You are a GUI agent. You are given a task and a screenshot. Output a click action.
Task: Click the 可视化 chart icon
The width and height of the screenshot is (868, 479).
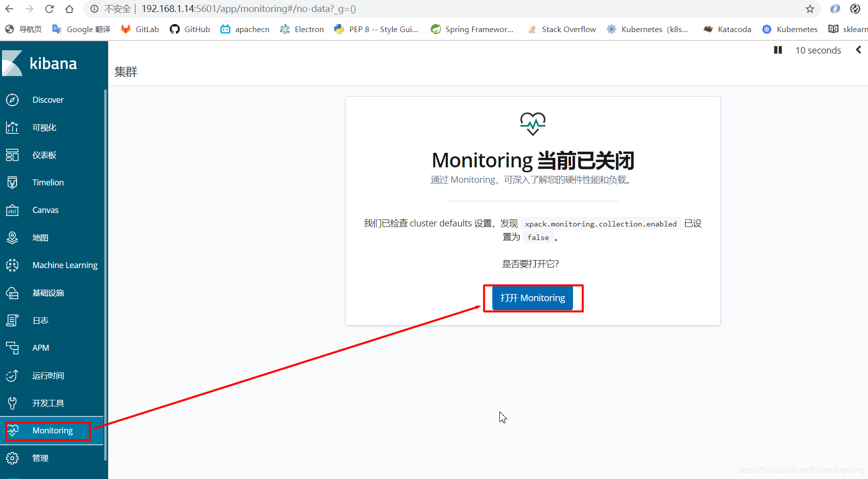pyautogui.click(x=12, y=127)
